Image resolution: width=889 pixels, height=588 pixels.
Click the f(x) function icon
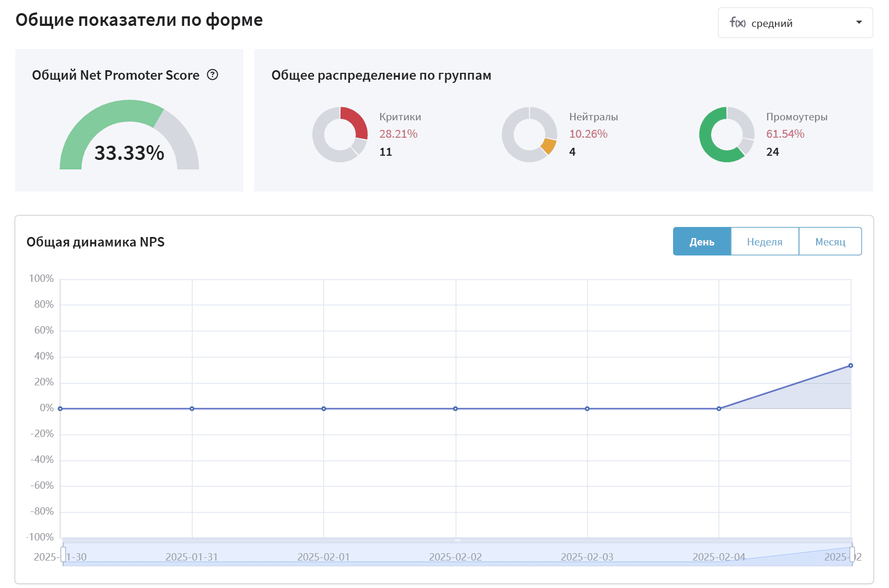point(737,22)
